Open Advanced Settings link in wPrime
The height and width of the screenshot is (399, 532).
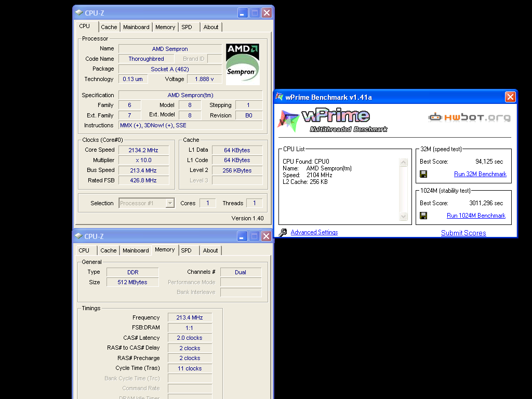point(314,232)
